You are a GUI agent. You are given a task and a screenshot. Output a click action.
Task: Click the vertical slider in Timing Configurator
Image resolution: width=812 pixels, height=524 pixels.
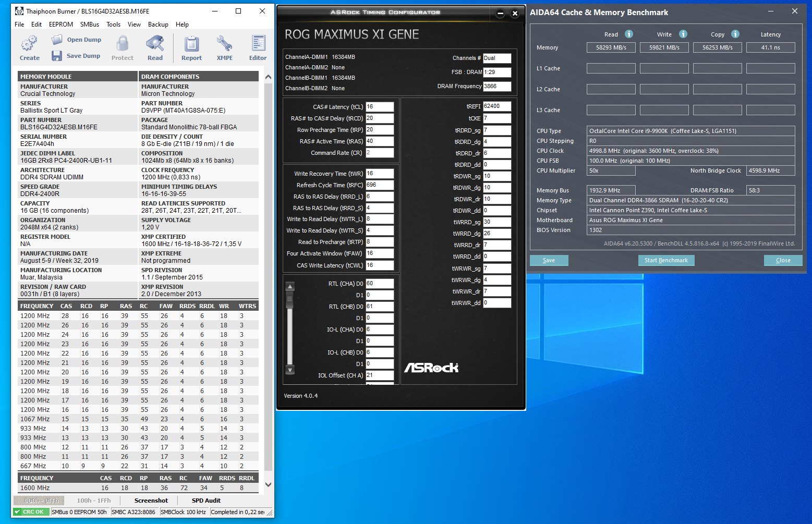click(290, 300)
